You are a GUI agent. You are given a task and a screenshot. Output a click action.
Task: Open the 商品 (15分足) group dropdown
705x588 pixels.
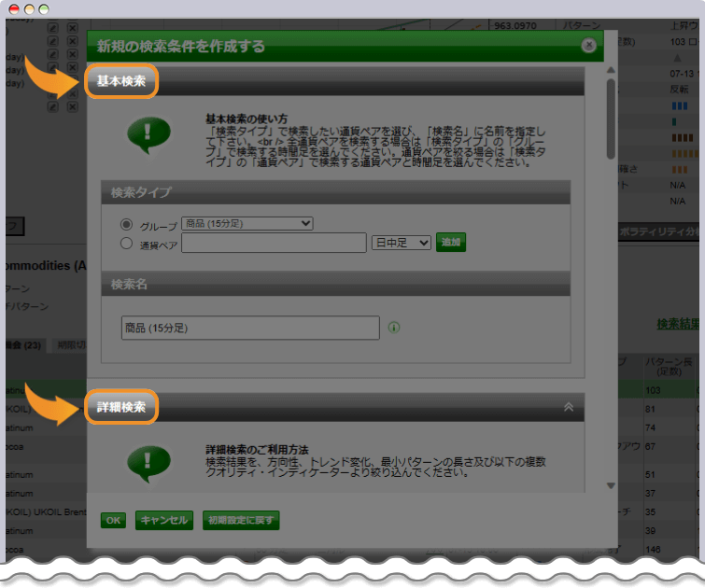point(247,223)
